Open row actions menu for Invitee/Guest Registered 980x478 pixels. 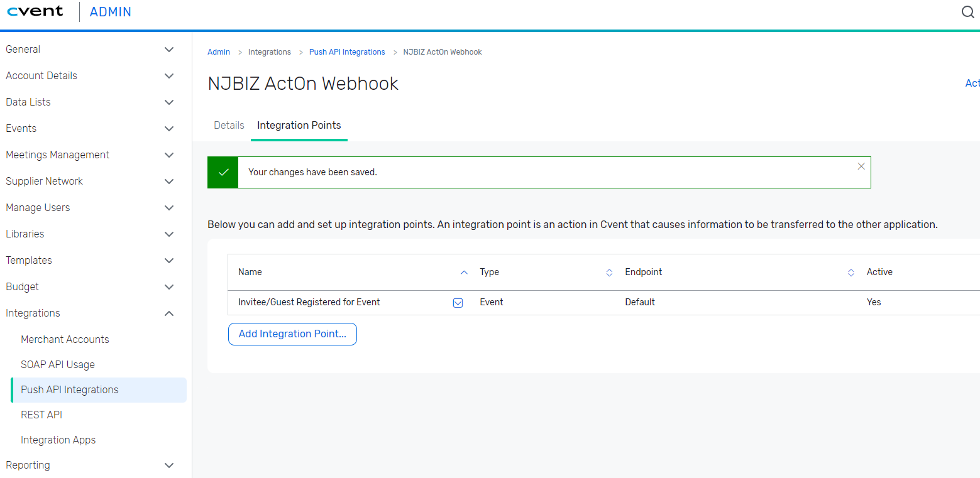pyautogui.click(x=458, y=303)
